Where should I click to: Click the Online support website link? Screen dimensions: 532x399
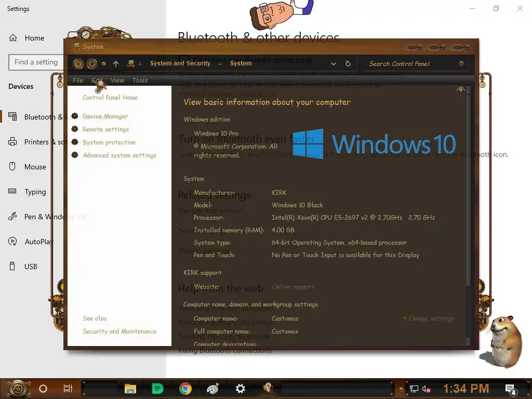click(293, 287)
